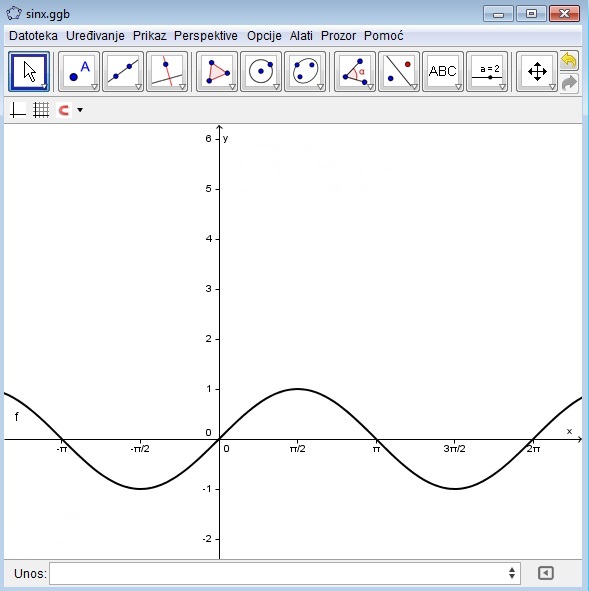Select the Move arrow tool
The width and height of the screenshot is (589, 591).
pos(29,72)
